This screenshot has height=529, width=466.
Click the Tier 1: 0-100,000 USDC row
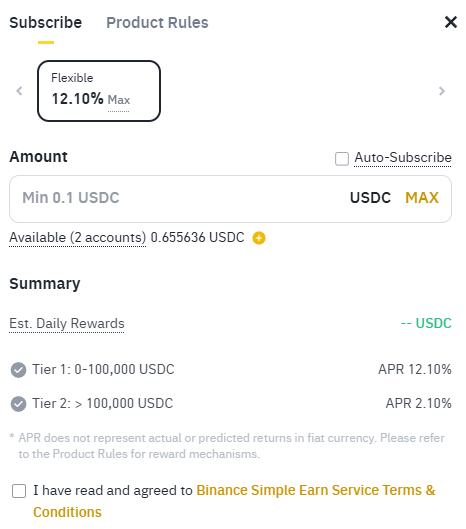230,369
